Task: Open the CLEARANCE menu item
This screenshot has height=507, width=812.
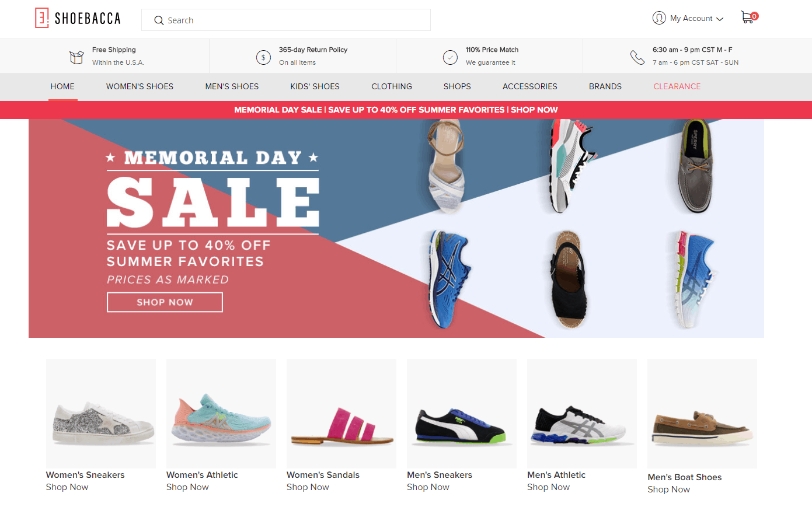Action: pyautogui.click(x=677, y=86)
